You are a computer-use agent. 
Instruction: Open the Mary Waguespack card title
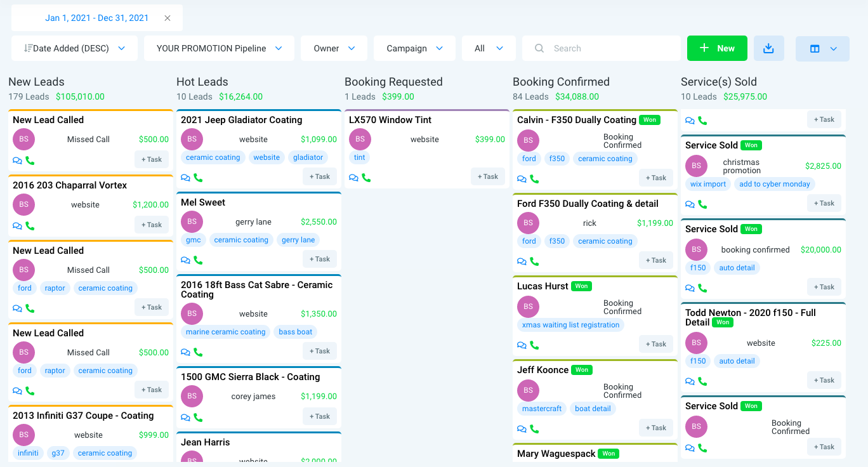click(x=556, y=454)
